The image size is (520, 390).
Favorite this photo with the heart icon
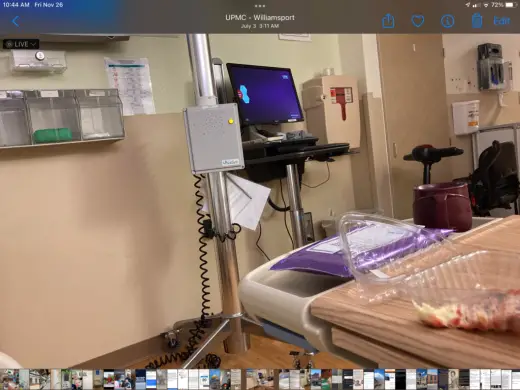coord(418,21)
